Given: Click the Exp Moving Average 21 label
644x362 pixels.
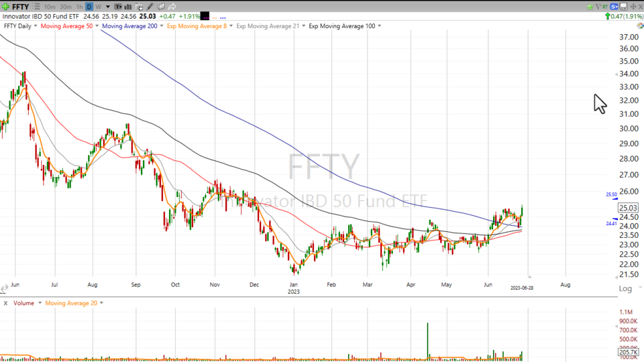Looking at the screenshot, I should 268,26.
